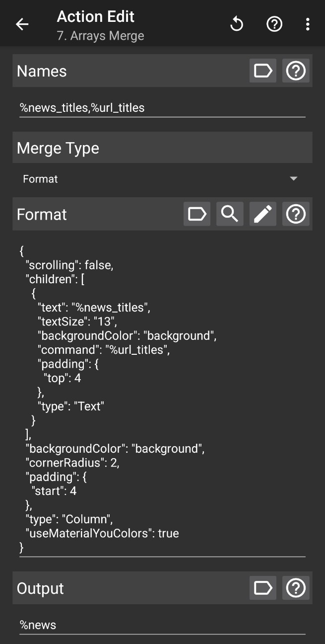
Task: Click the line "start": 4
Action: [54, 491]
